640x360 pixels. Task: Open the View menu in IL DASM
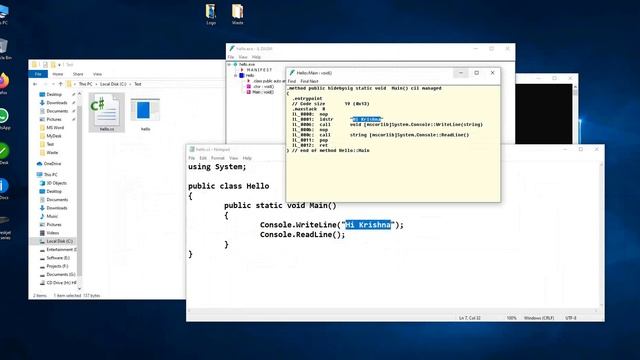click(x=243, y=57)
